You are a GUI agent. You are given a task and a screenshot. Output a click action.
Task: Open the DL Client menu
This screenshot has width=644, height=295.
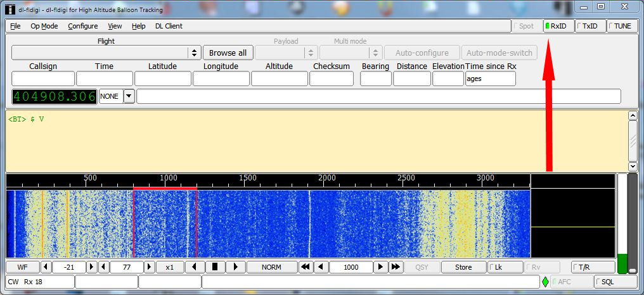pos(169,26)
